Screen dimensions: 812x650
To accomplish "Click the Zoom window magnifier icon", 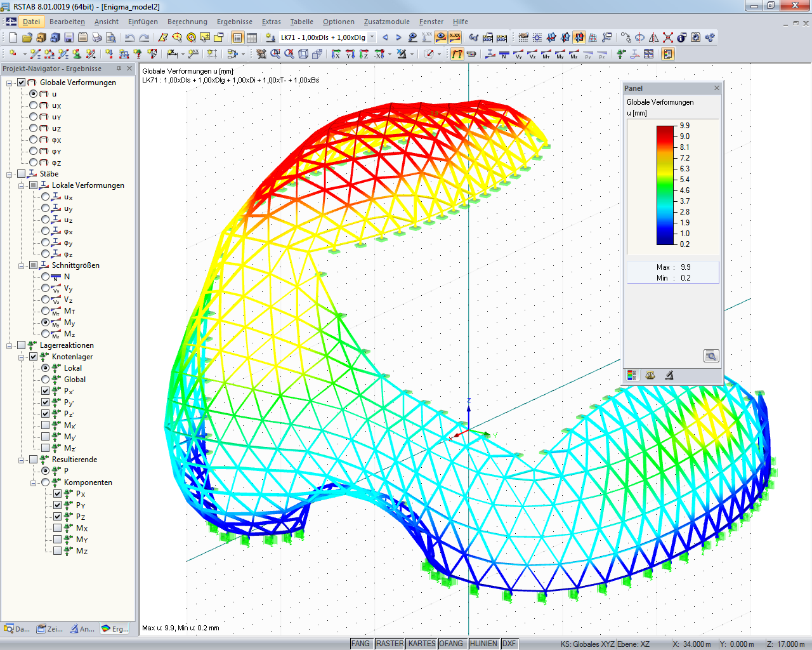I will (x=275, y=55).
